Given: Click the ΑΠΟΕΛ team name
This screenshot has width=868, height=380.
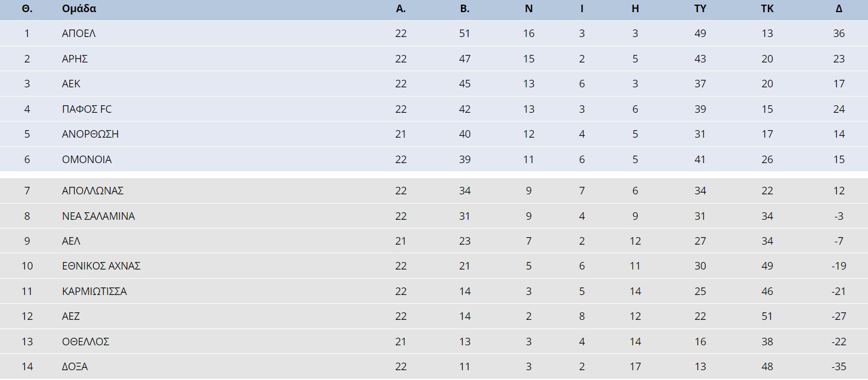Looking at the screenshot, I should [x=79, y=34].
